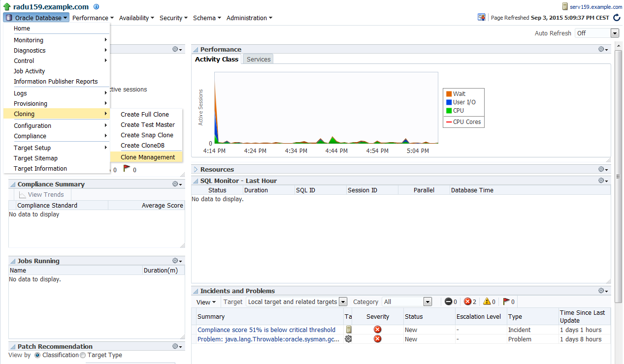Click the SQL Monitor panel gear icon
The height and width of the screenshot is (364, 624).
click(x=603, y=181)
